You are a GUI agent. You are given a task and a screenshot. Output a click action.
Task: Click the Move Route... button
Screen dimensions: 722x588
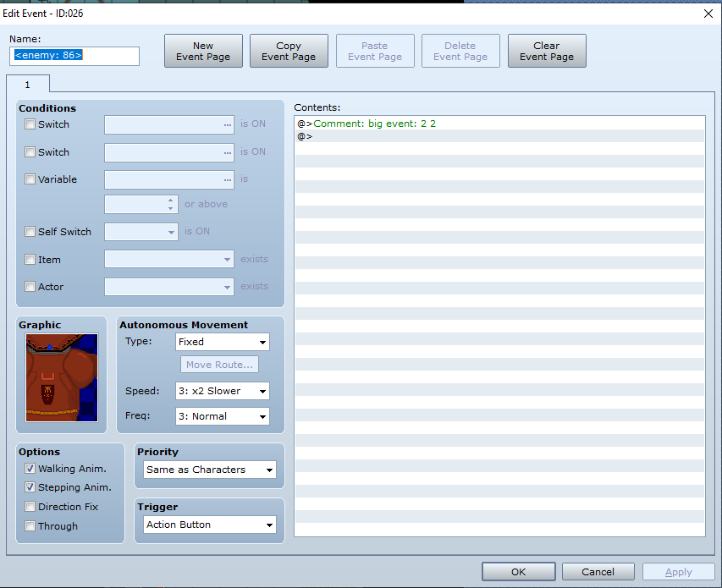219,365
